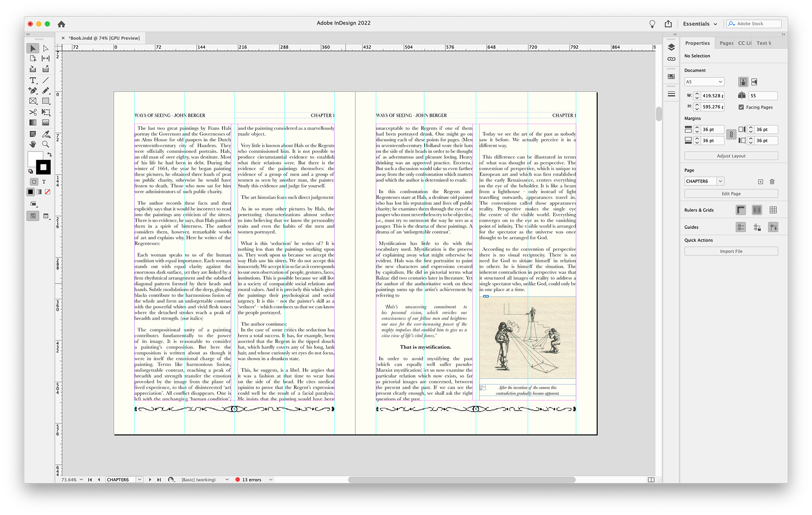Open the CHAPTER6 page dropdown in Properties

click(x=721, y=181)
